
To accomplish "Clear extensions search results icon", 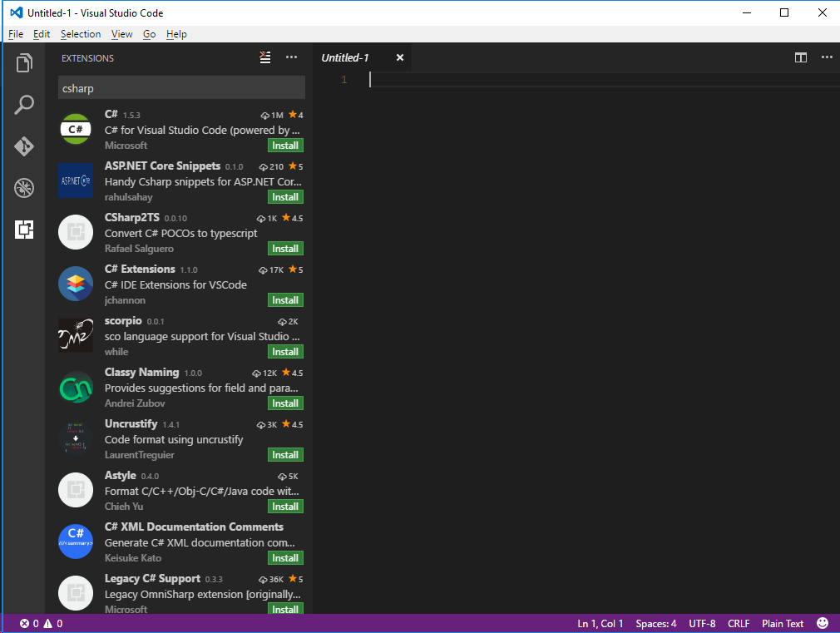I will point(265,57).
